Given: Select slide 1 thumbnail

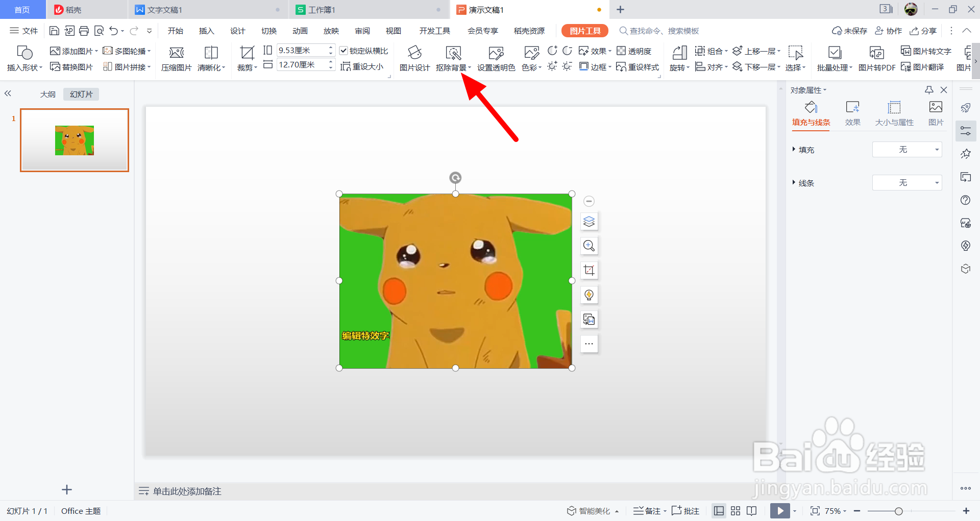Looking at the screenshot, I should [75, 140].
